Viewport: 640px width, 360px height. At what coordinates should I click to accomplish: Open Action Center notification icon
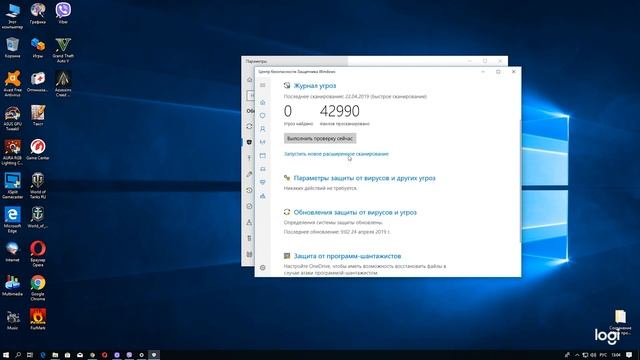click(x=629, y=355)
